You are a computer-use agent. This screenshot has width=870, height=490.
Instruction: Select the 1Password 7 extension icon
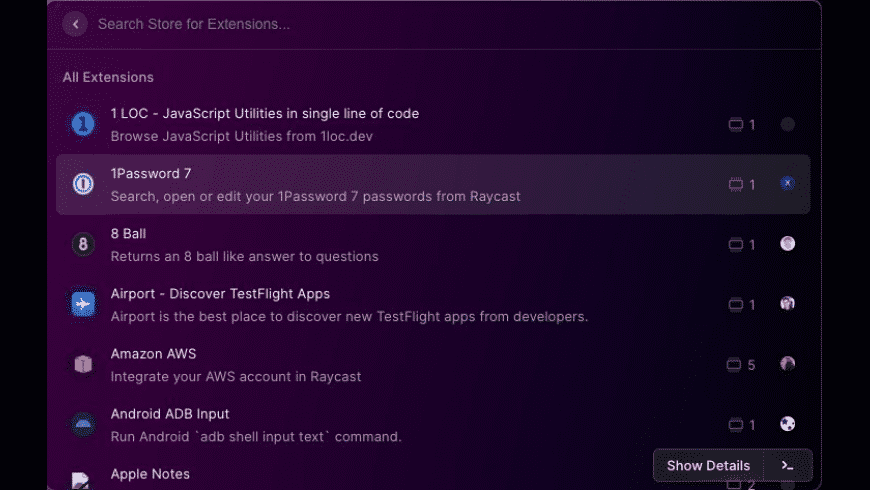point(83,184)
